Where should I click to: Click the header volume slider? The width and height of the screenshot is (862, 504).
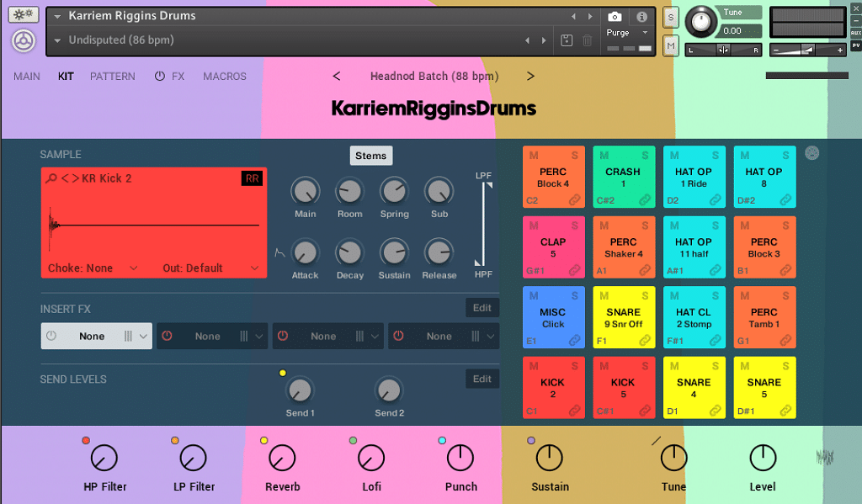tap(807, 50)
